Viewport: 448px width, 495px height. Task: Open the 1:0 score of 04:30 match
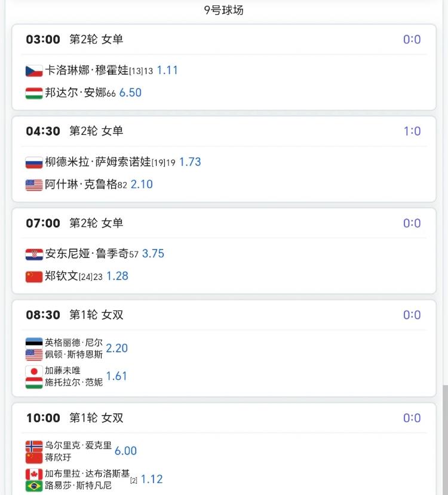(412, 131)
